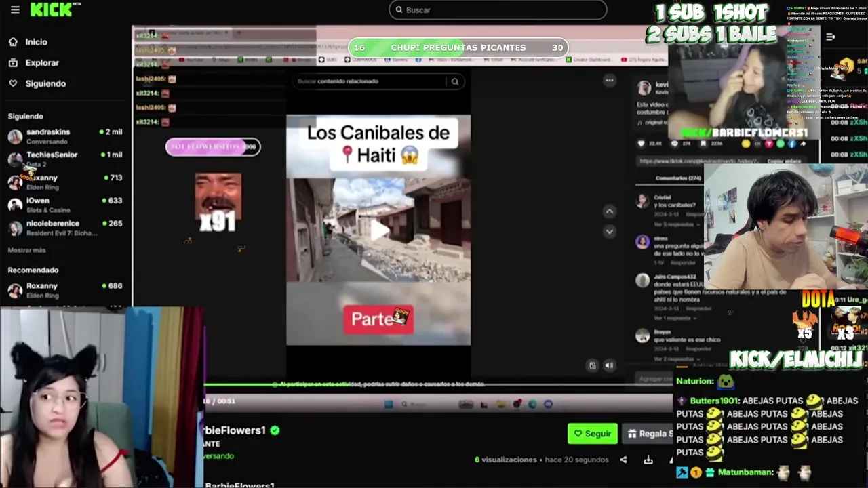The image size is (868, 488).
Task: Click Butters1901 username in chat
Action: click(713, 401)
